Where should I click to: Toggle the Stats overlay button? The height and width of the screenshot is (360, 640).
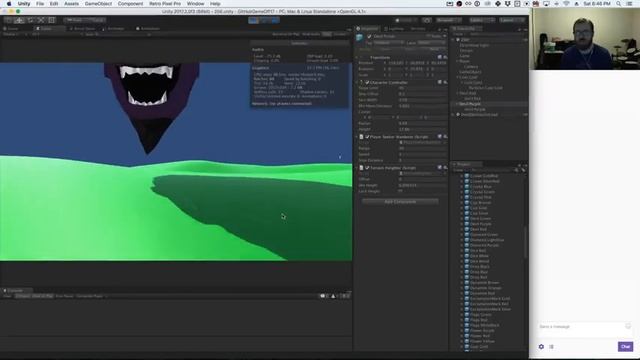(x=327, y=34)
